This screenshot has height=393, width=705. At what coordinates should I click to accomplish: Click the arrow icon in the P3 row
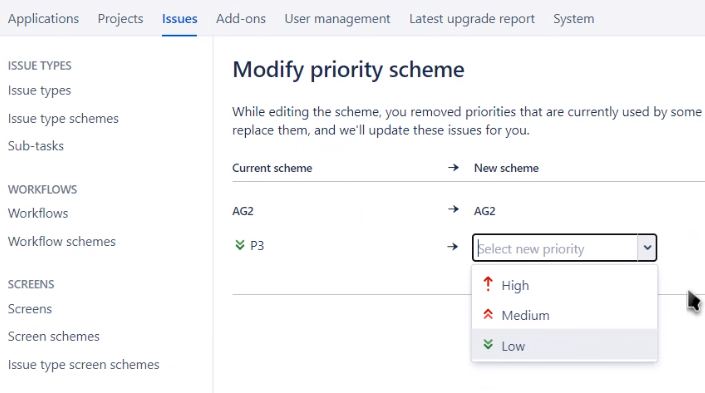453,246
